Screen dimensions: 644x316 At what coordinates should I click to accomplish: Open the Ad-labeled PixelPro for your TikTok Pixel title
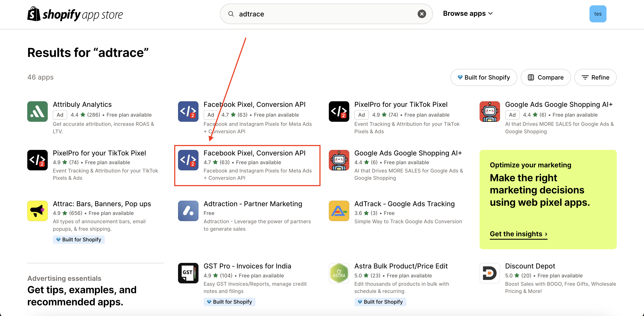click(401, 104)
